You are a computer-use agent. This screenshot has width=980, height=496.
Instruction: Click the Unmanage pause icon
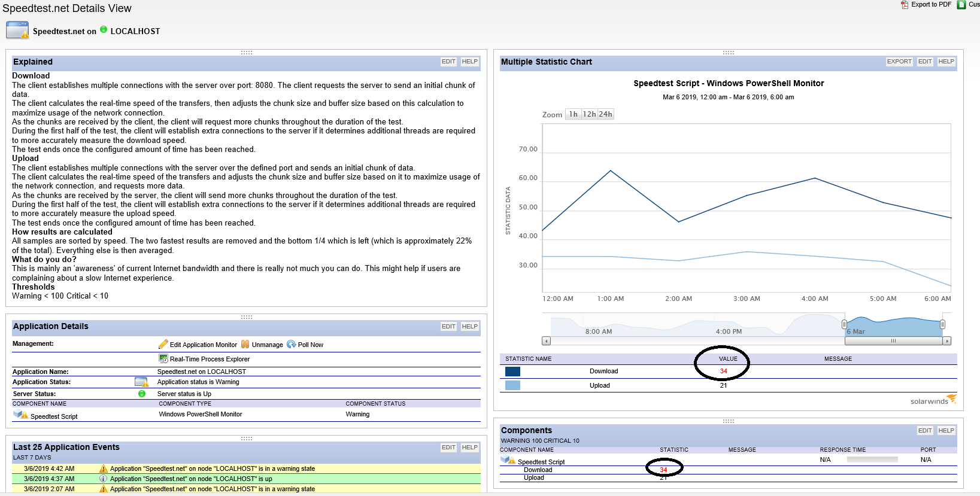click(x=245, y=344)
